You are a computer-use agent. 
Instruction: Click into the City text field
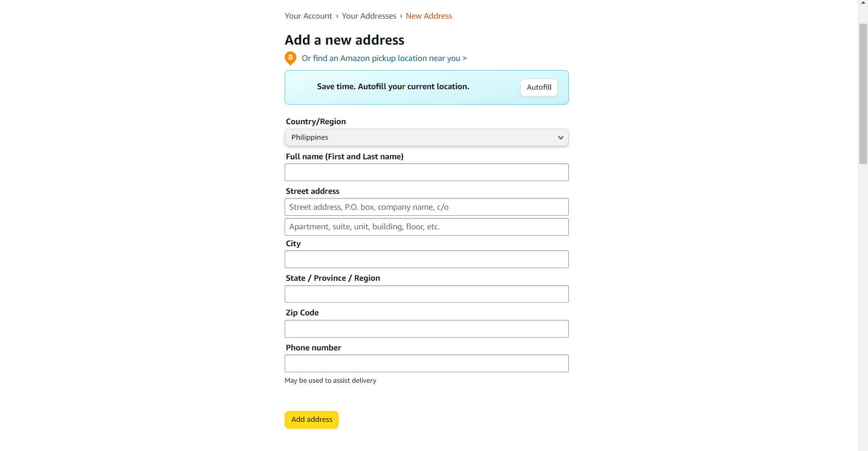[426, 259]
